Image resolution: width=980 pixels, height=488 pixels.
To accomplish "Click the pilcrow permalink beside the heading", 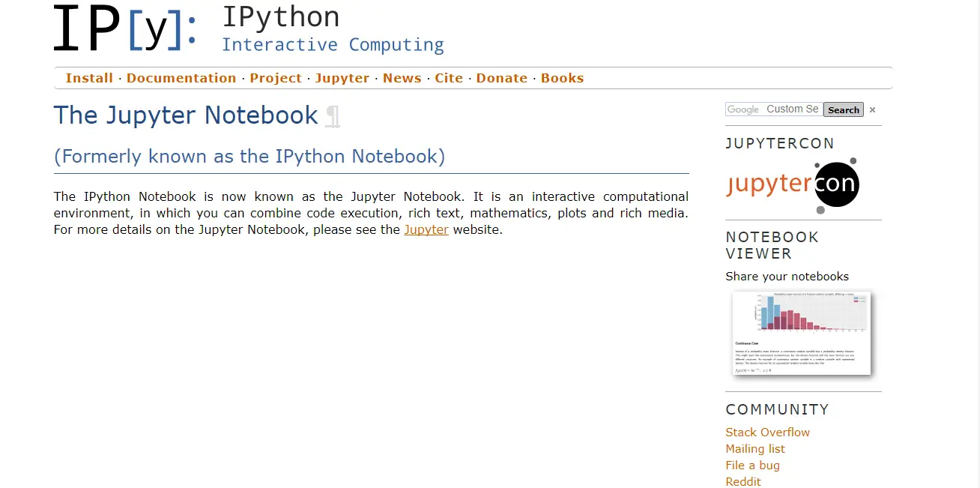I will point(333,116).
